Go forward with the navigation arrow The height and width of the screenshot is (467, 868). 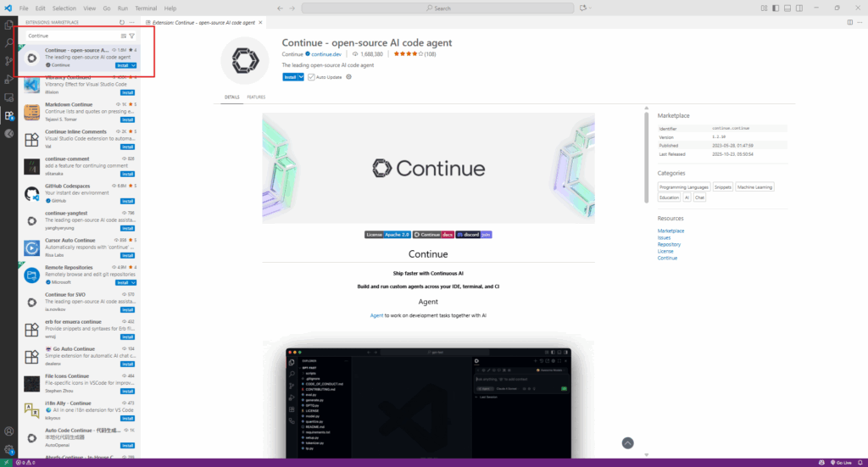pos(292,8)
